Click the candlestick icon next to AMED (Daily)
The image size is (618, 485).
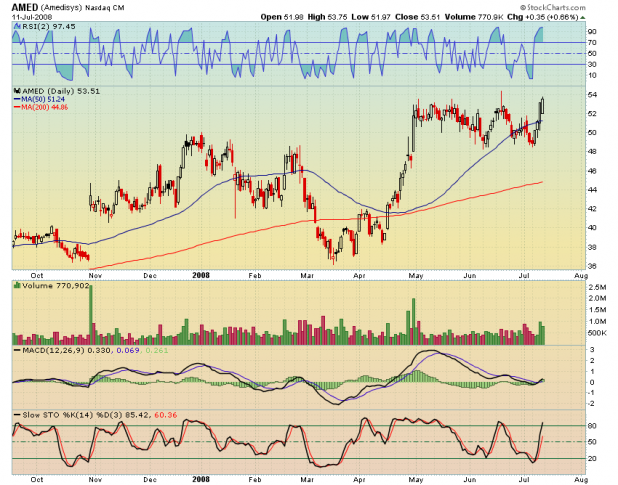pyautogui.click(x=17, y=91)
